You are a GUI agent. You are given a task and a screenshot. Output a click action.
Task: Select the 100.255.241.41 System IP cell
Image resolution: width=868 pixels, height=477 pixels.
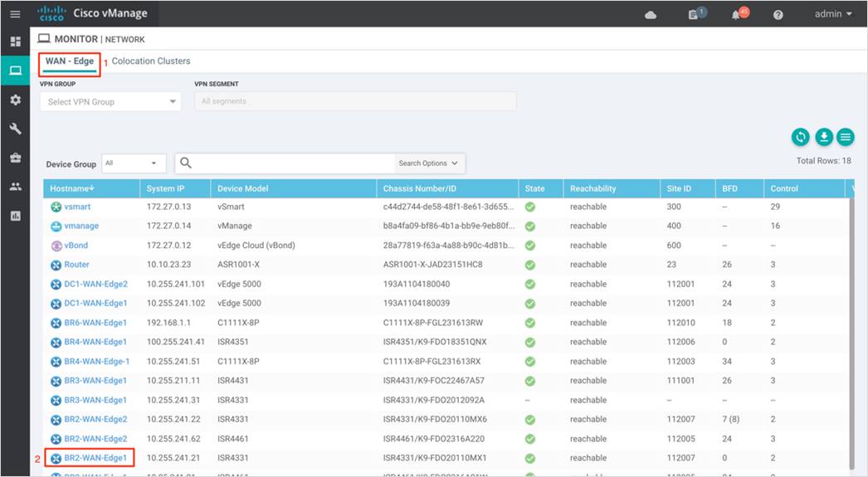click(x=175, y=342)
